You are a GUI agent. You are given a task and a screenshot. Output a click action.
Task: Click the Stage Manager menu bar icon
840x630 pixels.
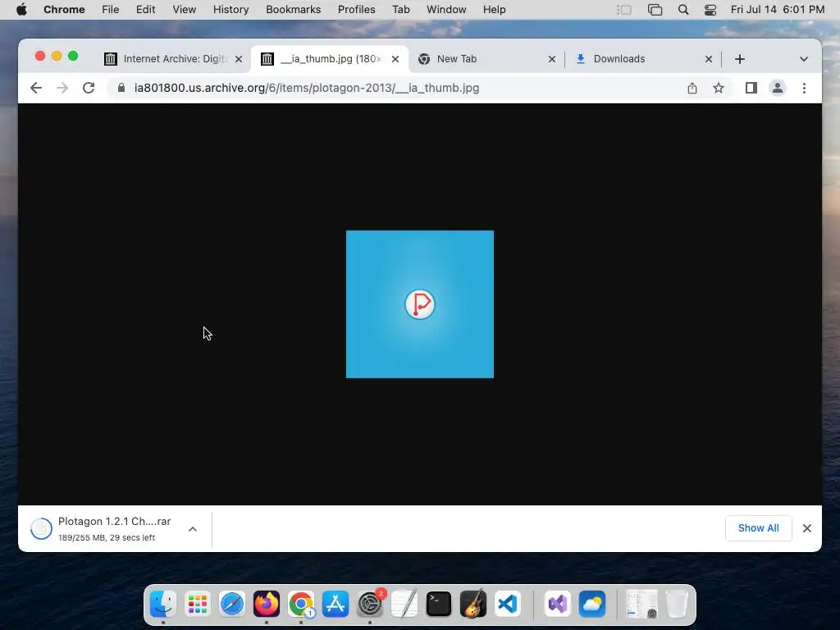tap(624, 10)
